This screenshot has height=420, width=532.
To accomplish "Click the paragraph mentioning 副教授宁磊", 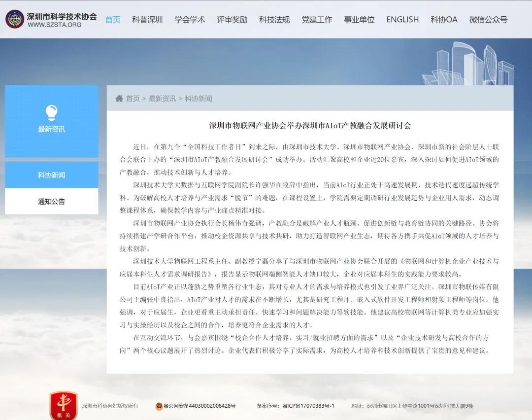I will pyautogui.click(x=309, y=268).
